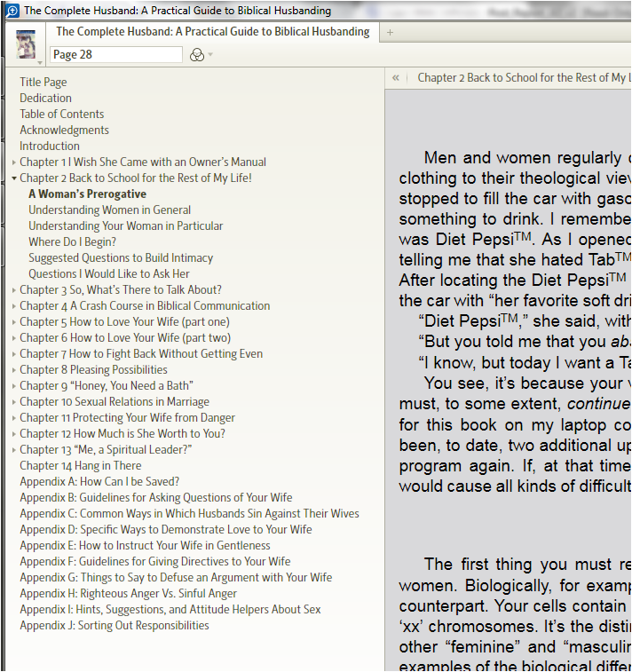The image size is (632, 672).
Task: Add a new tab with plus button
Action: [390, 32]
